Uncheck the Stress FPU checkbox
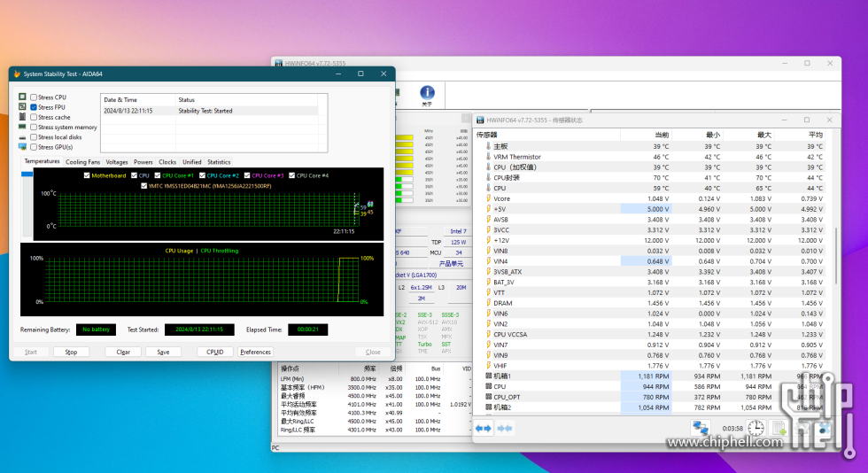Screen dimensions: 868x473 pos(34,107)
